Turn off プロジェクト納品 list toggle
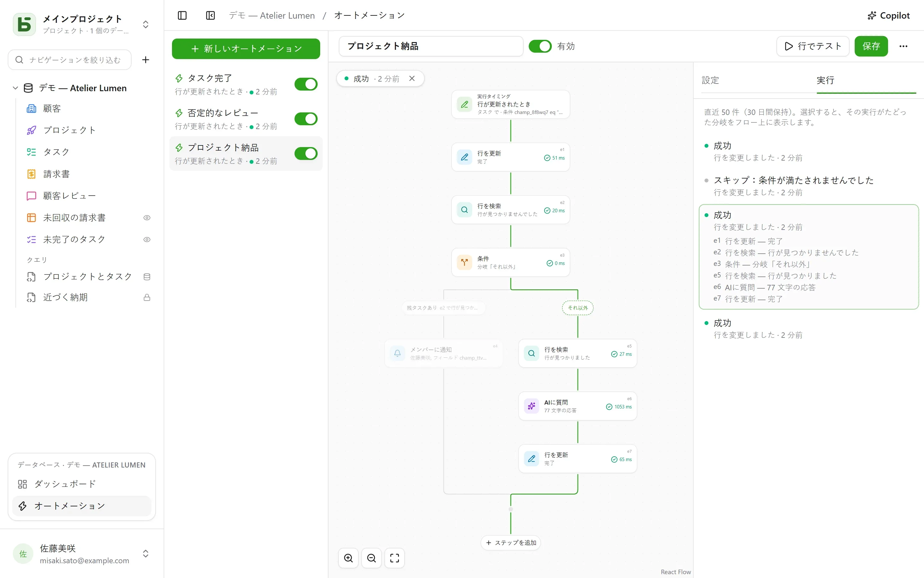Image resolution: width=924 pixels, height=578 pixels. [306, 154]
